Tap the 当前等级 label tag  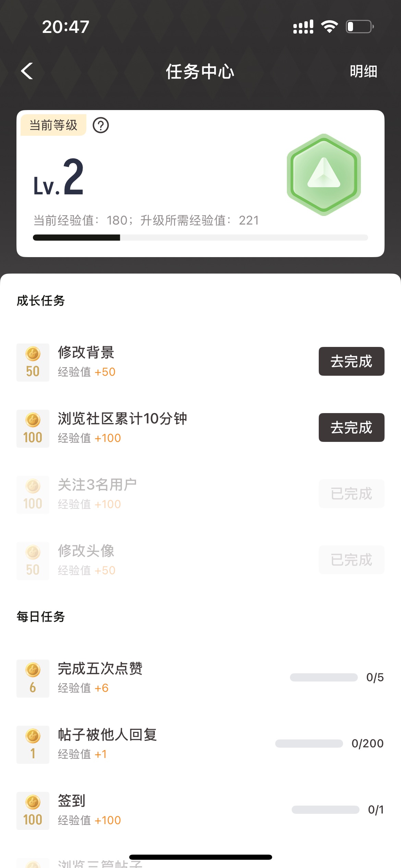(53, 125)
